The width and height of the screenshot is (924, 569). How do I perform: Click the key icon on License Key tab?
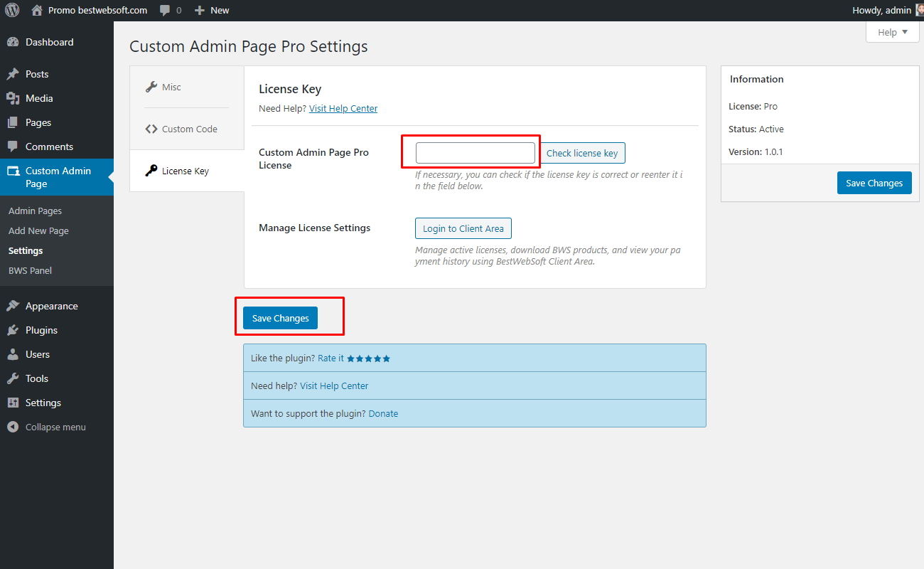tap(151, 171)
